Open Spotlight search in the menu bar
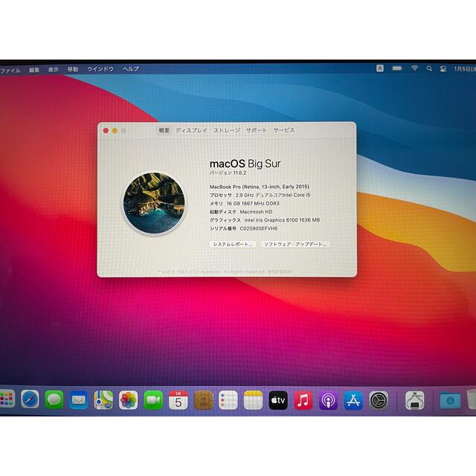Viewport: 476px width, 476px height. [x=429, y=68]
